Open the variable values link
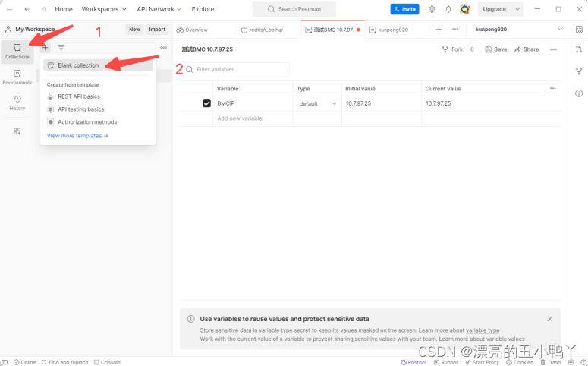Viewport: 588px width, 366px height. [x=505, y=339]
